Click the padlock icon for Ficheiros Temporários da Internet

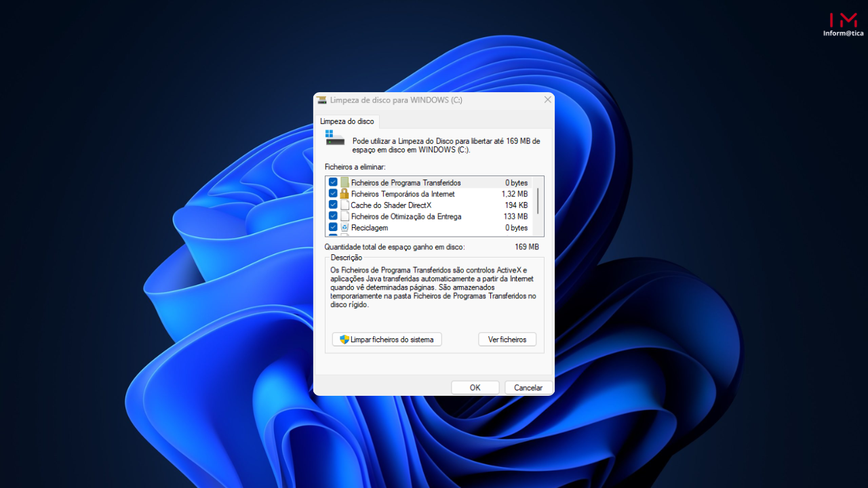click(344, 194)
